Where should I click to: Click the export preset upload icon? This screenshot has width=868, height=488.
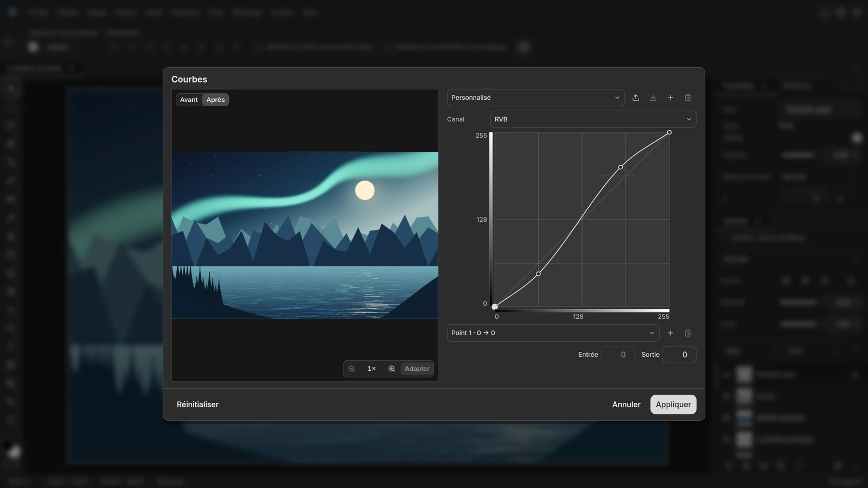[x=636, y=98]
